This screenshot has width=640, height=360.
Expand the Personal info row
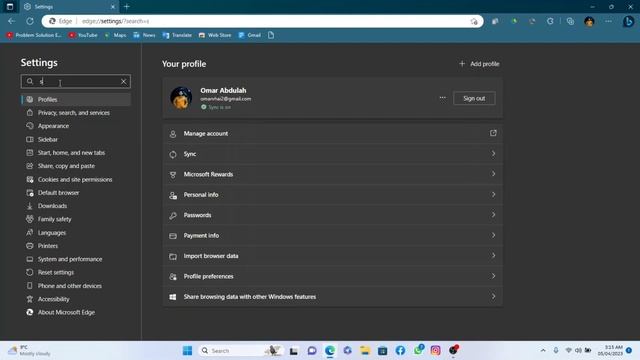pyautogui.click(x=332, y=195)
